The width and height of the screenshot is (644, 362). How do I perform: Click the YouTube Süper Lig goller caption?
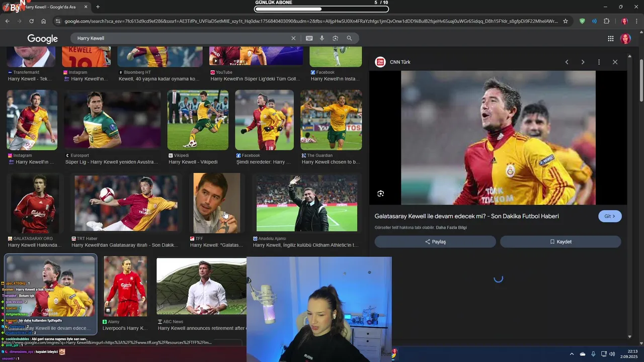[255, 79]
